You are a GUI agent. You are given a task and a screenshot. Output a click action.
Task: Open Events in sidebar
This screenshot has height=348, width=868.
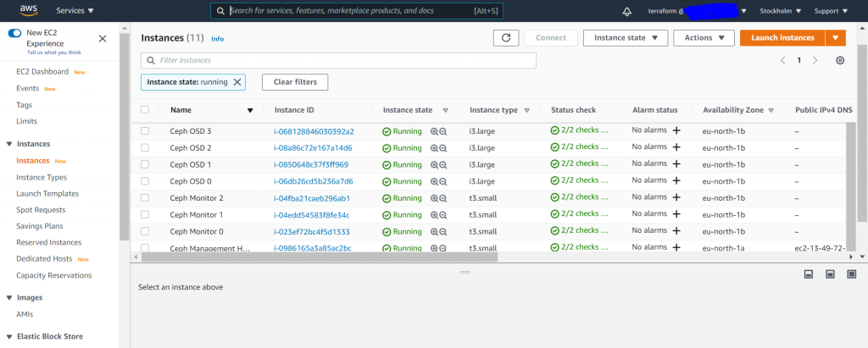coord(28,89)
